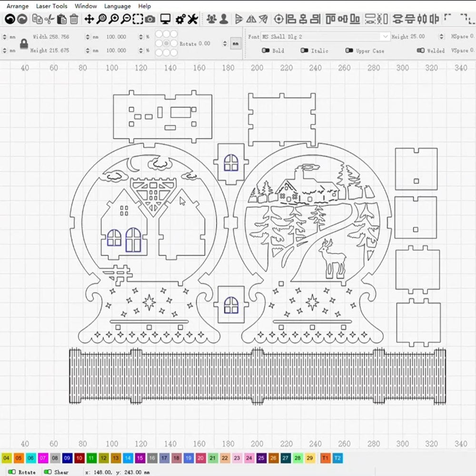476x476 pixels.
Task: Click the aspect ratio lock button
Action: [x=23, y=44]
